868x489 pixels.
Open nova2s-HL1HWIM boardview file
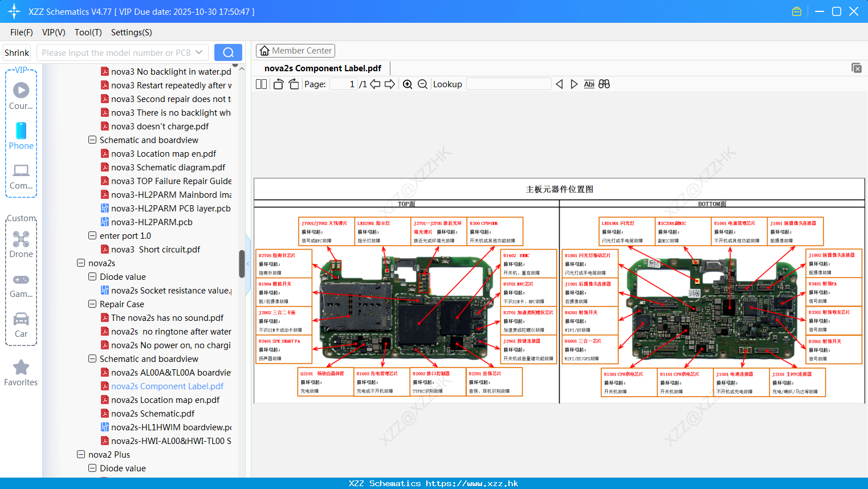pyautogui.click(x=171, y=427)
